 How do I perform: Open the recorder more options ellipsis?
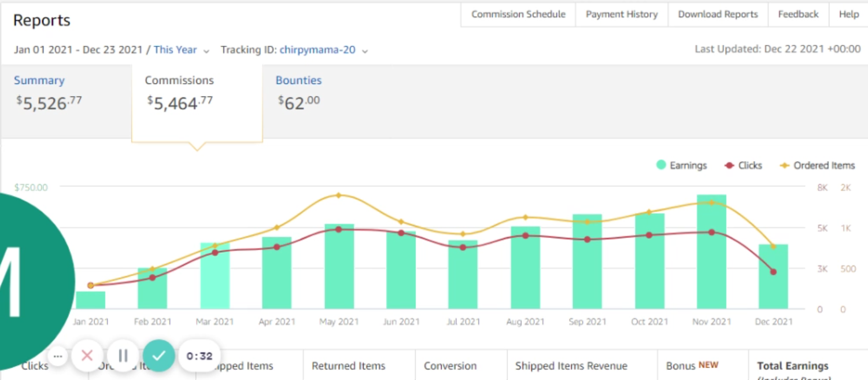pos(57,356)
